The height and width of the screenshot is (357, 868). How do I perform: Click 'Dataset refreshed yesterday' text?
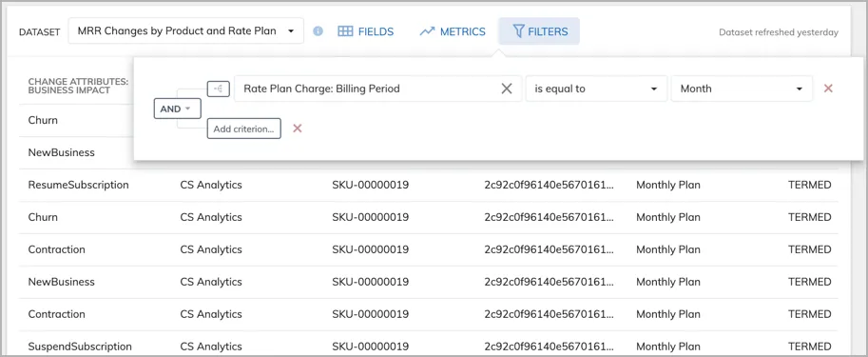point(779,32)
